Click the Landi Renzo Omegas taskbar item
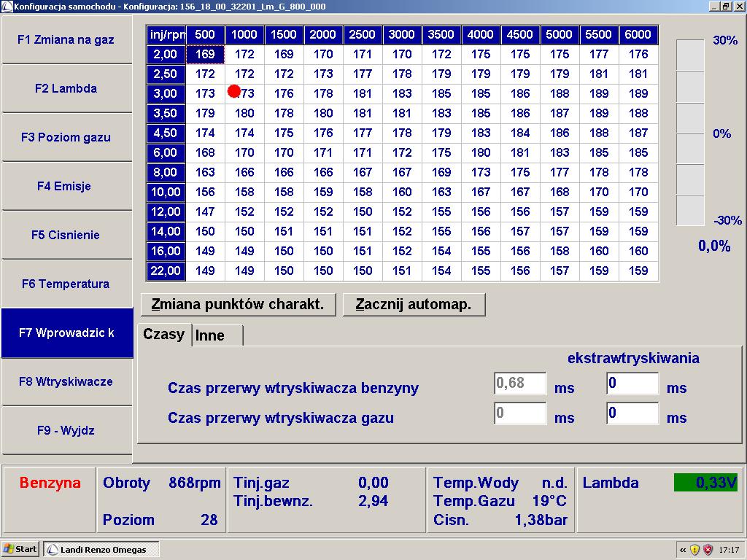This screenshot has width=747, height=560. pos(101,549)
